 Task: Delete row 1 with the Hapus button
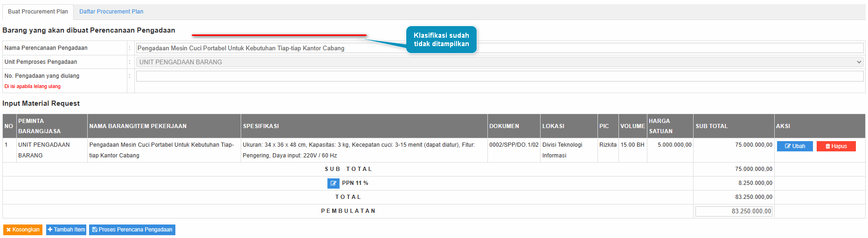click(x=836, y=146)
